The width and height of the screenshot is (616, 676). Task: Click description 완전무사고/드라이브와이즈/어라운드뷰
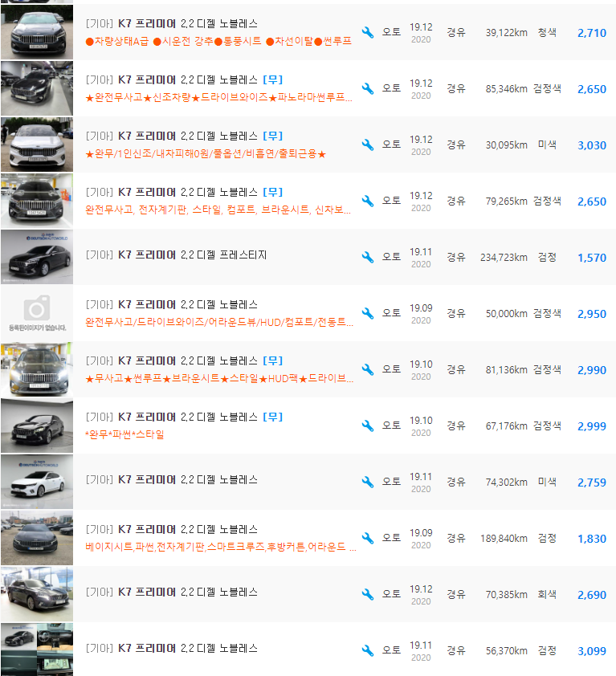coord(219,323)
